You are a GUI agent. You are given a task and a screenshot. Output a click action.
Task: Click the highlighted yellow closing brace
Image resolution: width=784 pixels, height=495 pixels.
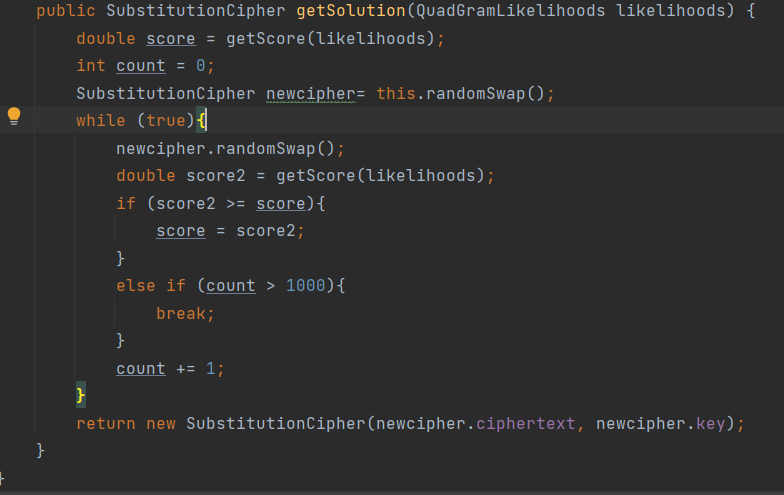81,395
